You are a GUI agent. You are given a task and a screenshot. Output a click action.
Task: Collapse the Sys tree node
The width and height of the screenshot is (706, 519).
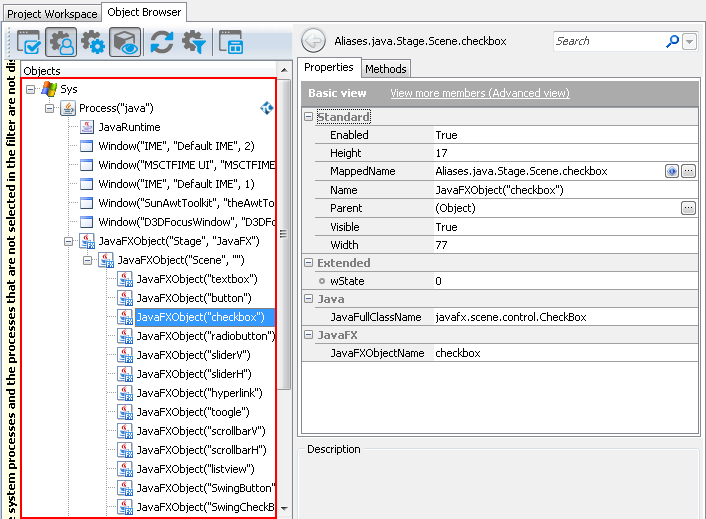31,89
